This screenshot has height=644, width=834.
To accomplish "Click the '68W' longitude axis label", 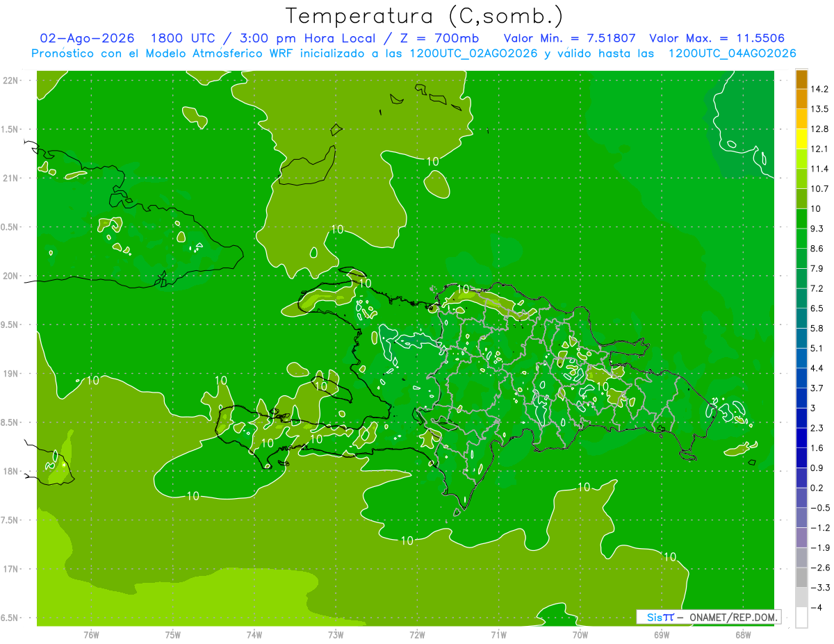I will pyautogui.click(x=743, y=634).
